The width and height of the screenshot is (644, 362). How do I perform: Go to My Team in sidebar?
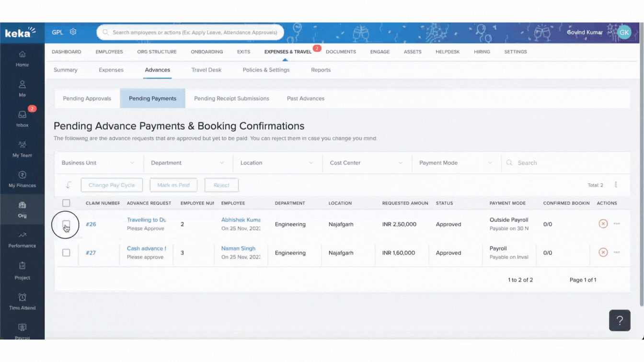click(x=22, y=148)
